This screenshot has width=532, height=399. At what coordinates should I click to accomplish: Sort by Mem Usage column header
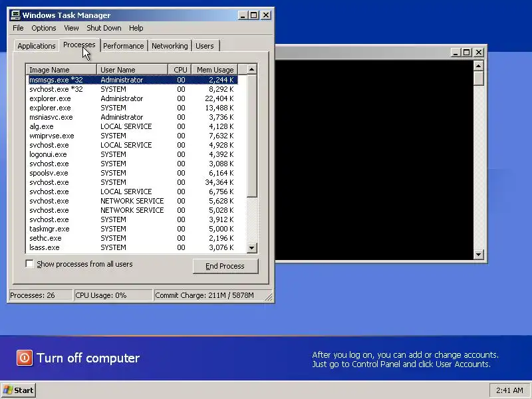coord(215,70)
